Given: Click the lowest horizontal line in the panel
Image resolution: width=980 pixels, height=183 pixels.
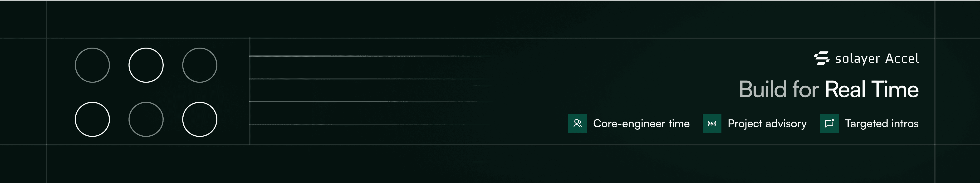Looking at the screenshot, I should tap(361, 124).
